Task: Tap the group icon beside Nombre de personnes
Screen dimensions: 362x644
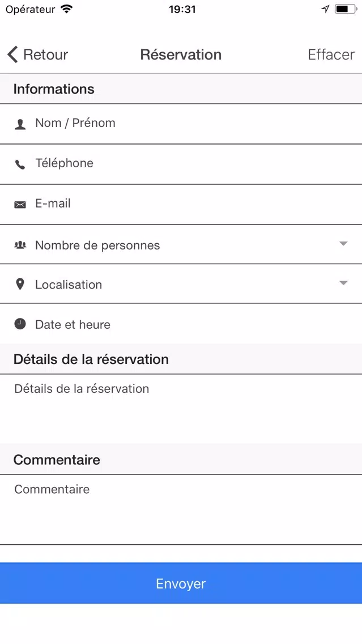Action: coord(20,245)
